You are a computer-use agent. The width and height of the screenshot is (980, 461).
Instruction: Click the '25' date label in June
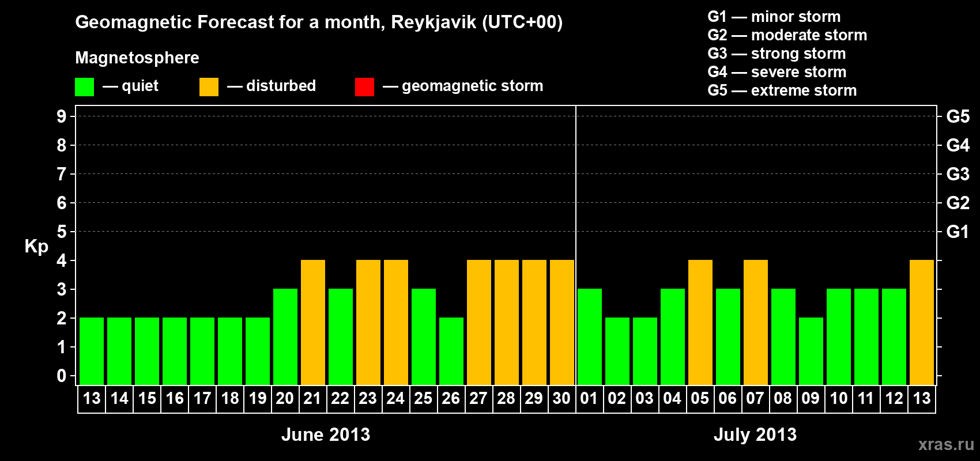pos(423,398)
